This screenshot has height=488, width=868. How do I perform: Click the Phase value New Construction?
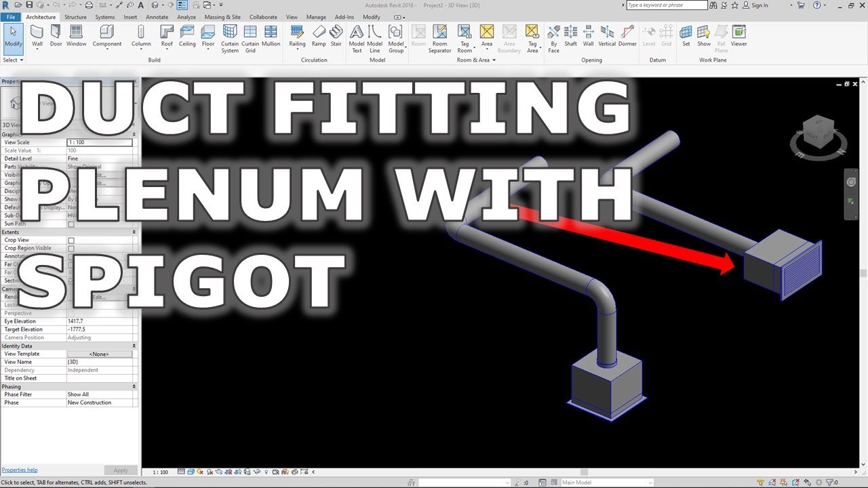point(100,403)
